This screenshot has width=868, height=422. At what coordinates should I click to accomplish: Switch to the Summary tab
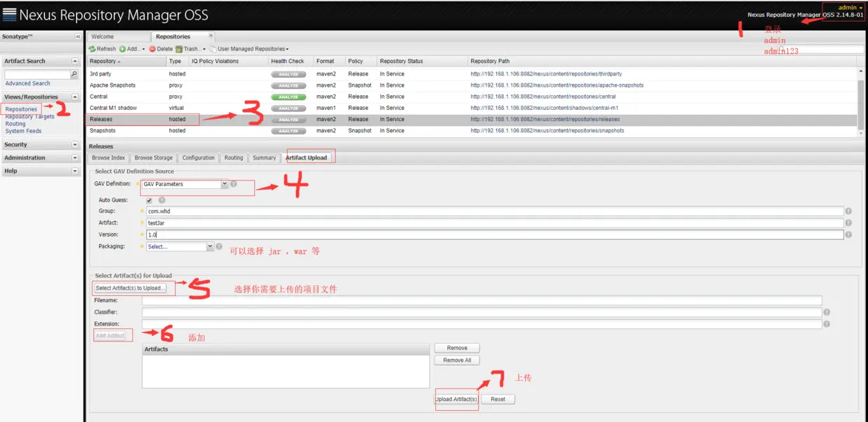pos(264,157)
